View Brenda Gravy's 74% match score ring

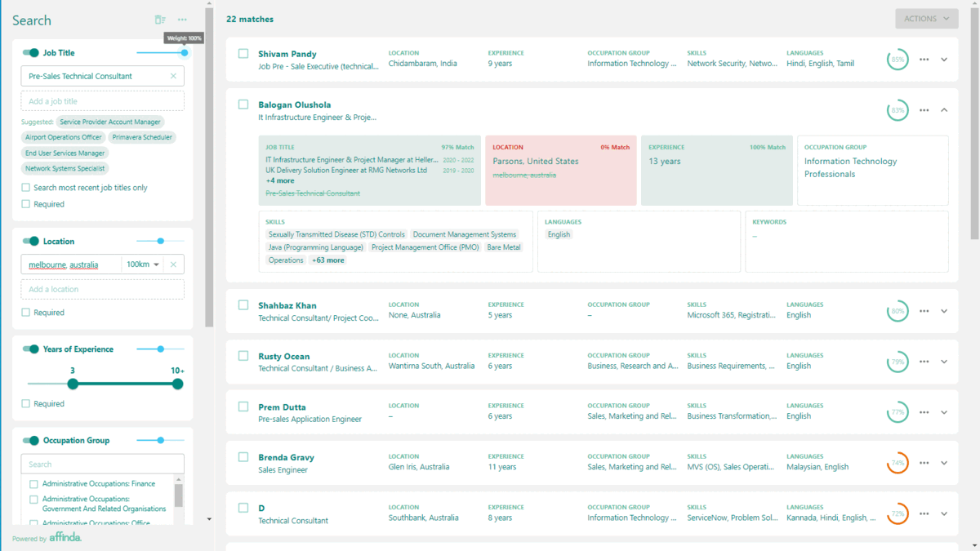click(x=898, y=463)
